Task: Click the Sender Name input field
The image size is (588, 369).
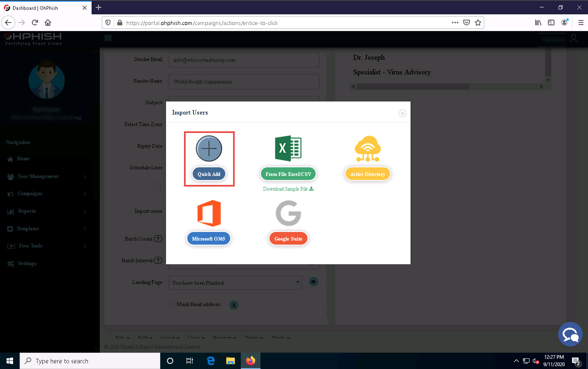Action: point(244,82)
